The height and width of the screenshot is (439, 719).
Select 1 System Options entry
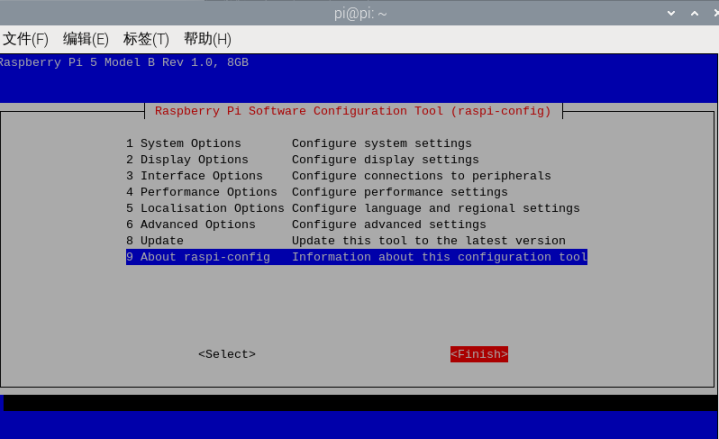356,144
